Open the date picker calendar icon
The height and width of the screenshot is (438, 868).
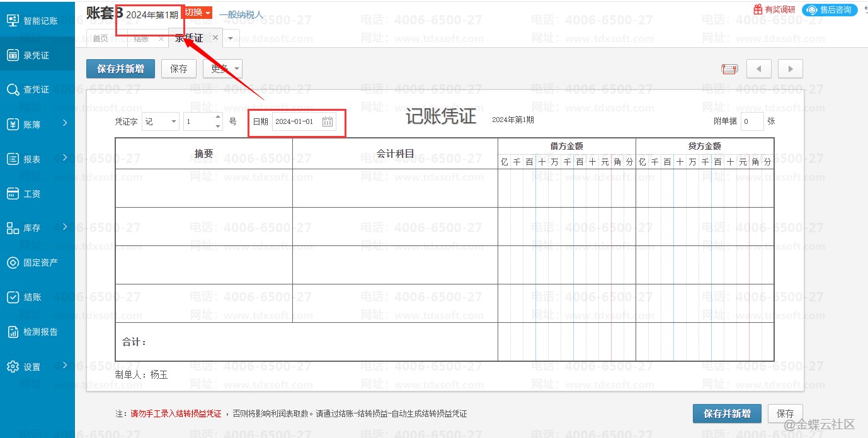click(x=328, y=121)
